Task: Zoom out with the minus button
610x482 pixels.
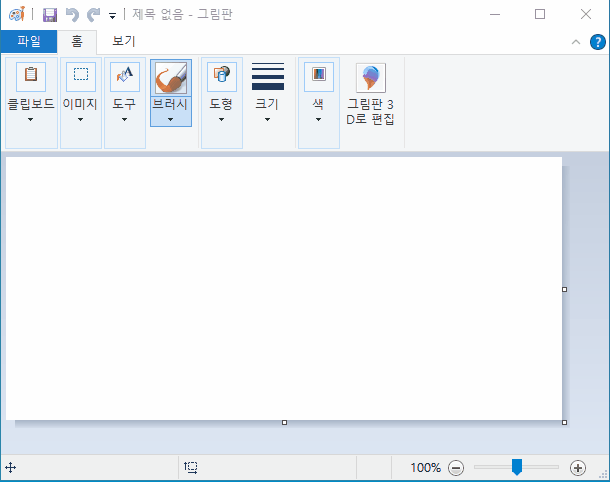Action: [456, 468]
